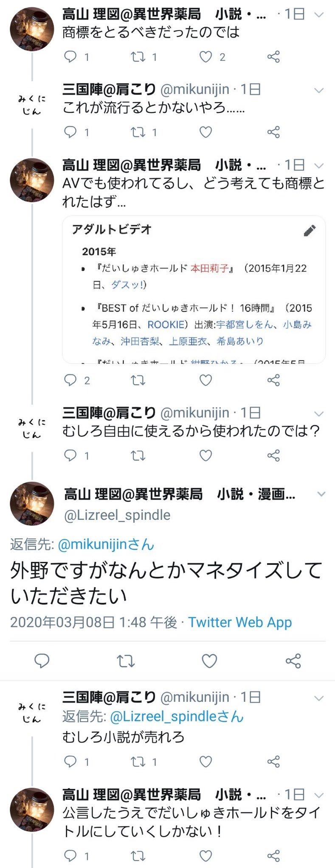
Task: Reply to the tweet 'むしろ小説が売れろ'
Action: (70, 762)
